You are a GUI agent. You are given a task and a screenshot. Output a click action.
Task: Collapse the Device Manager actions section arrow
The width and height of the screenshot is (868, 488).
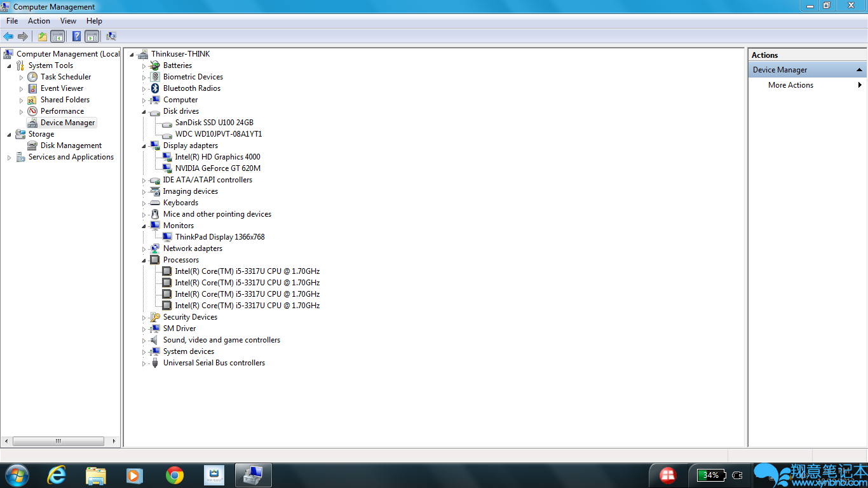coord(860,70)
